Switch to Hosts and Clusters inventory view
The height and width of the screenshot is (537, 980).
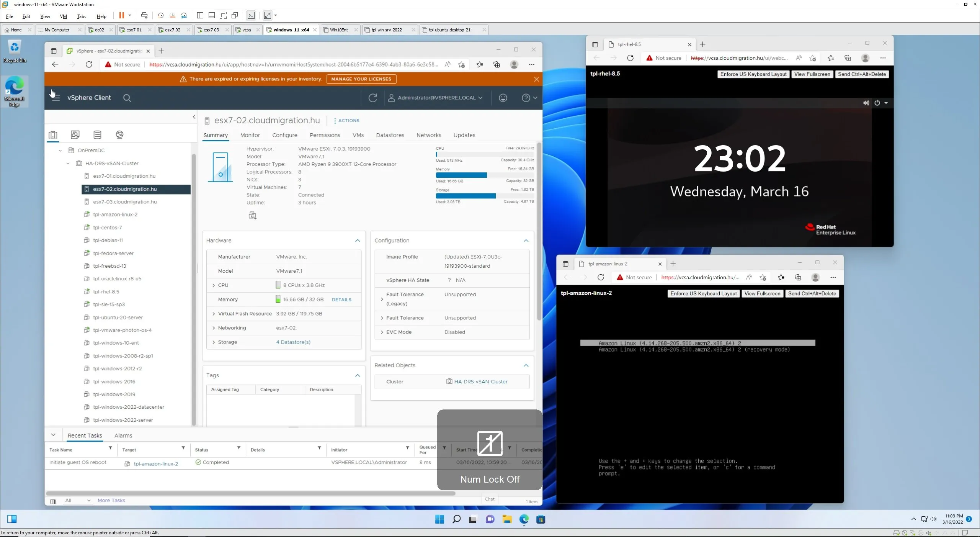[x=53, y=135]
